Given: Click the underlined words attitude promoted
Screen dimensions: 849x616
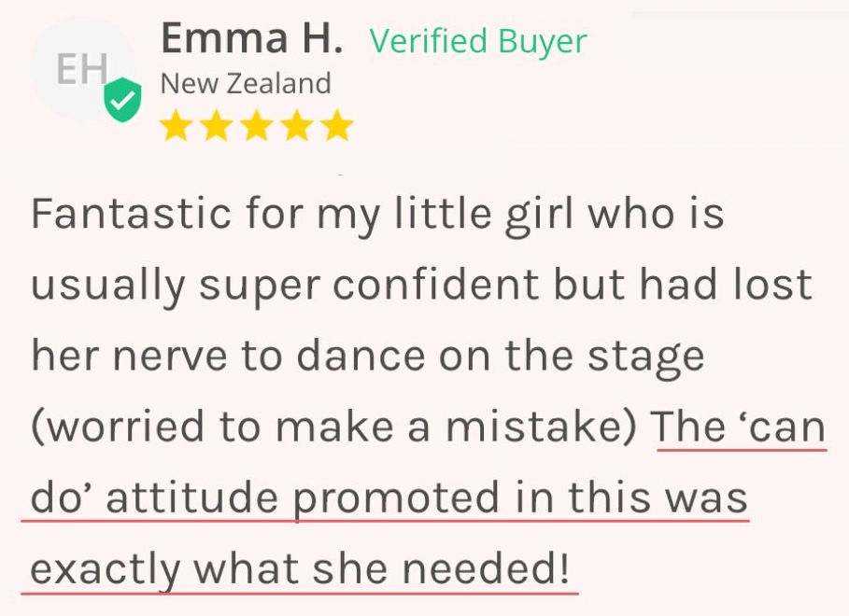Looking at the screenshot, I should tap(302, 498).
